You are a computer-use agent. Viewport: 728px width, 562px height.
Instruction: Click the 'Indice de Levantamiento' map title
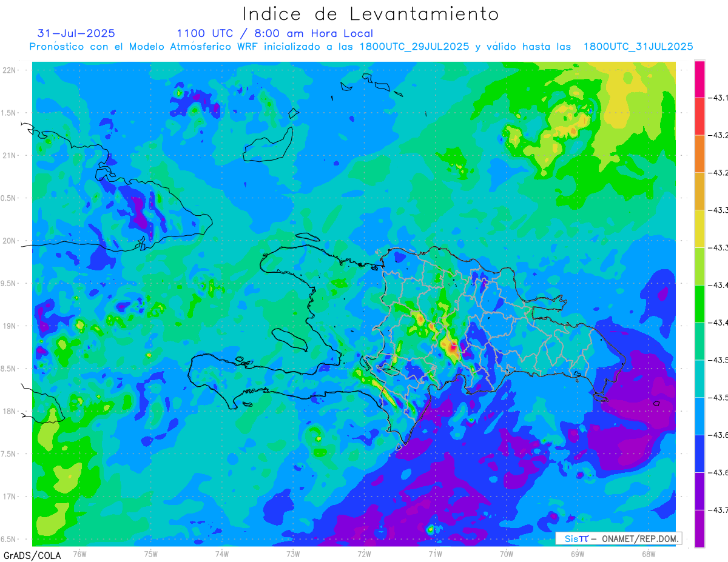(371, 13)
